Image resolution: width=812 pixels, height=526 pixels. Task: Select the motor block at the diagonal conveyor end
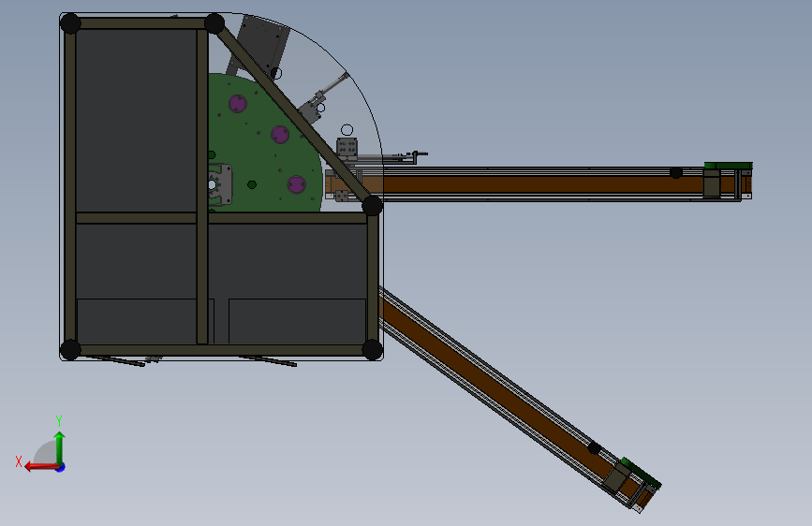(617, 476)
